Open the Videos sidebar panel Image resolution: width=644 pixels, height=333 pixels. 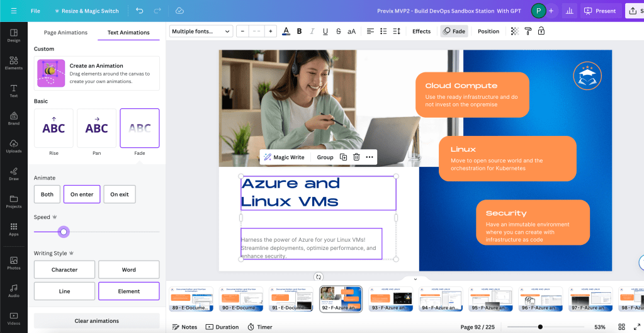pos(14,319)
